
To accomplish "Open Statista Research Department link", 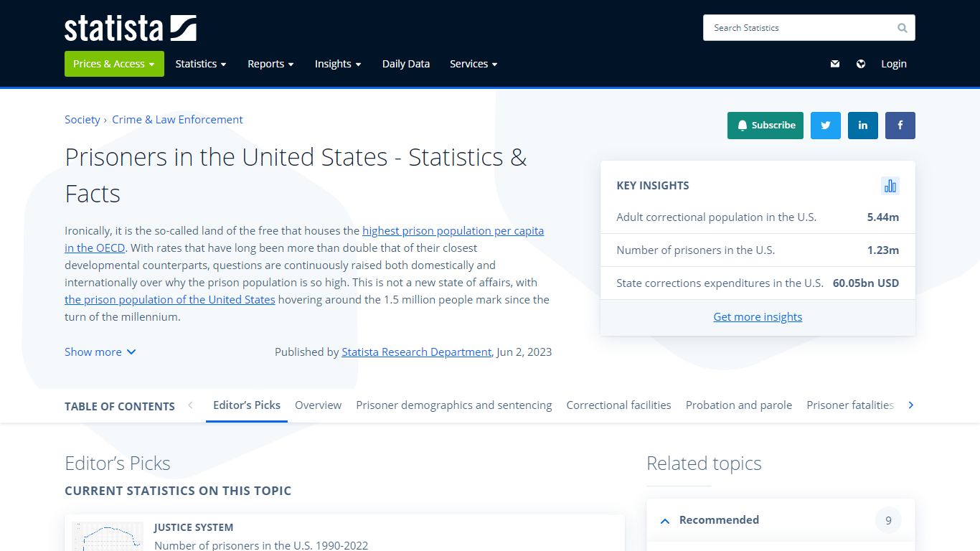I will pos(416,352).
